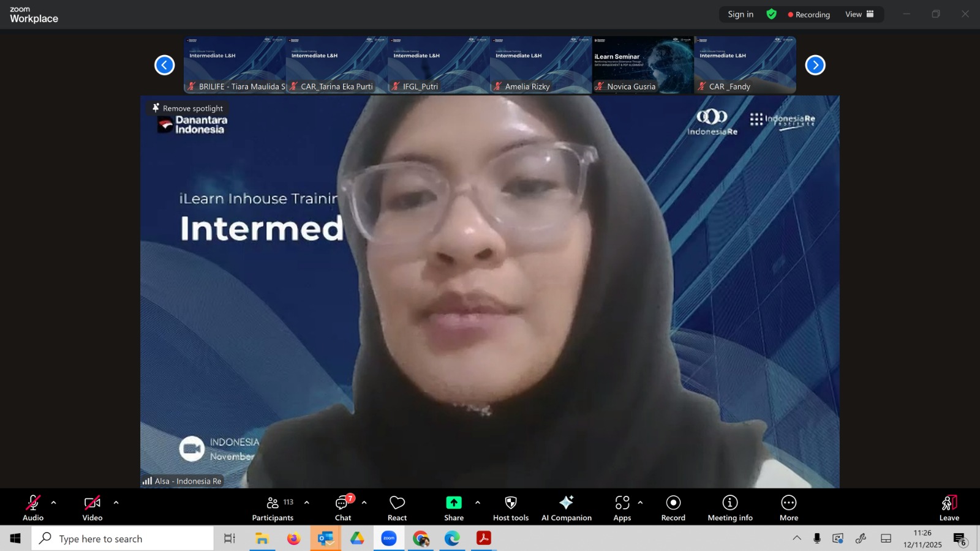This screenshot has width=980, height=551.
Task: Open Host tools shield icon
Action: [x=510, y=508]
